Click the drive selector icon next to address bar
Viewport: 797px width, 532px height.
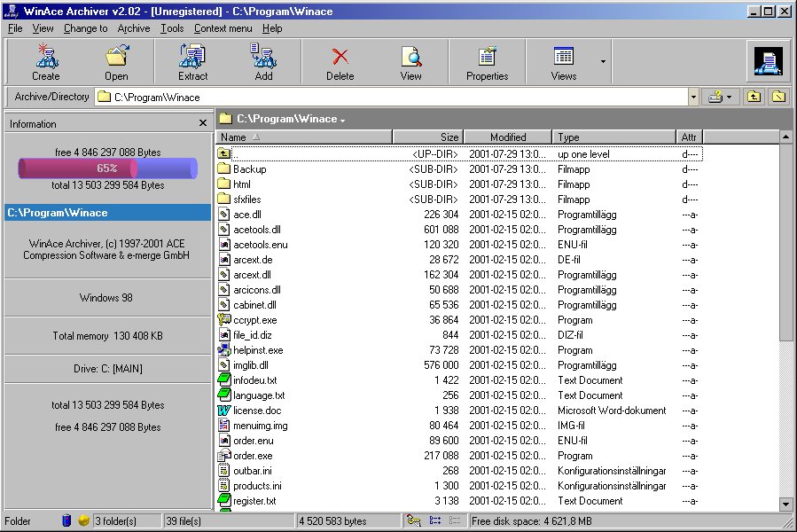[x=715, y=96]
